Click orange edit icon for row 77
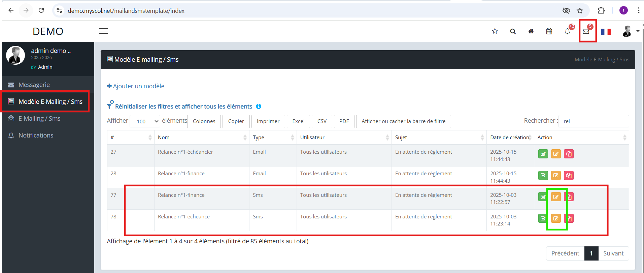The height and width of the screenshot is (273, 644). tap(556, 197)
